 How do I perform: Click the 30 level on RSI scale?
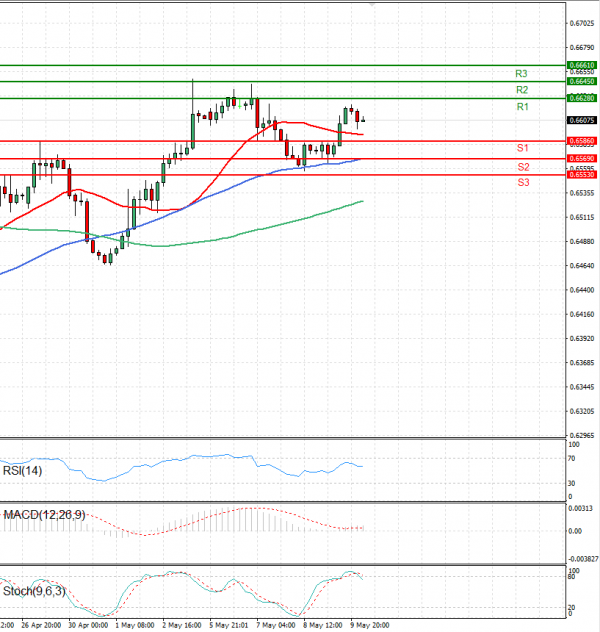[x=571, y=483]
